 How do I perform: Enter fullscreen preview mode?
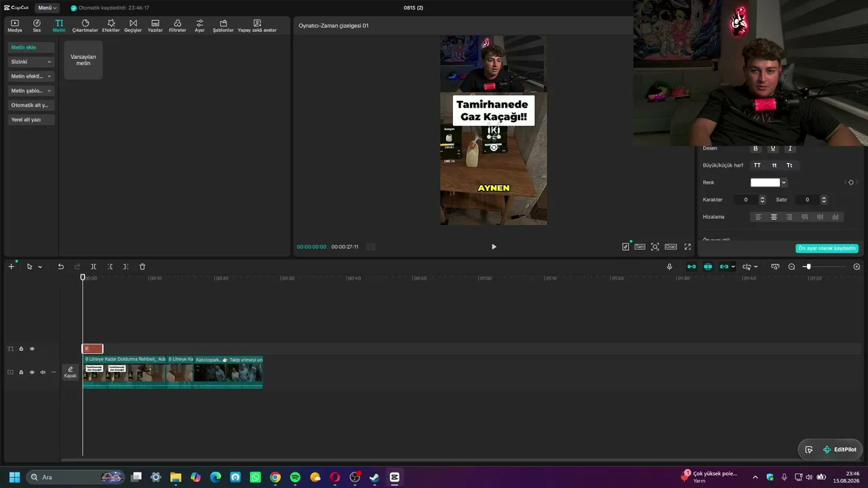click(688, 247)
